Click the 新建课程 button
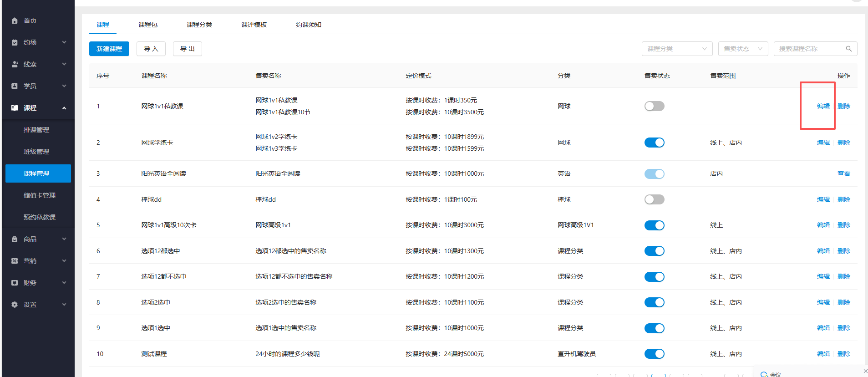The width and height of the screenshot is (868, 377). [x=109, y=49]
